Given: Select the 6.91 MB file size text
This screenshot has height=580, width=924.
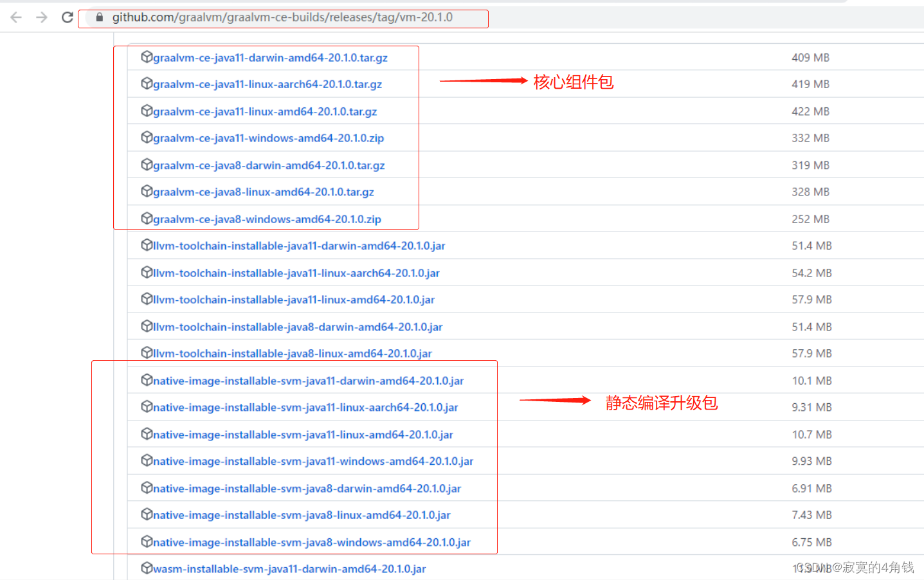Looking at the screenshot, I should (x=811, y=489).
